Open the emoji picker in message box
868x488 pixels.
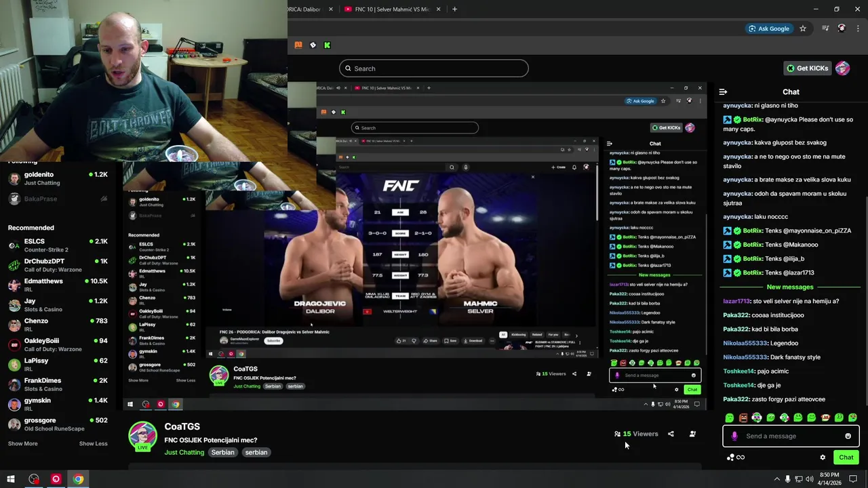848,436
